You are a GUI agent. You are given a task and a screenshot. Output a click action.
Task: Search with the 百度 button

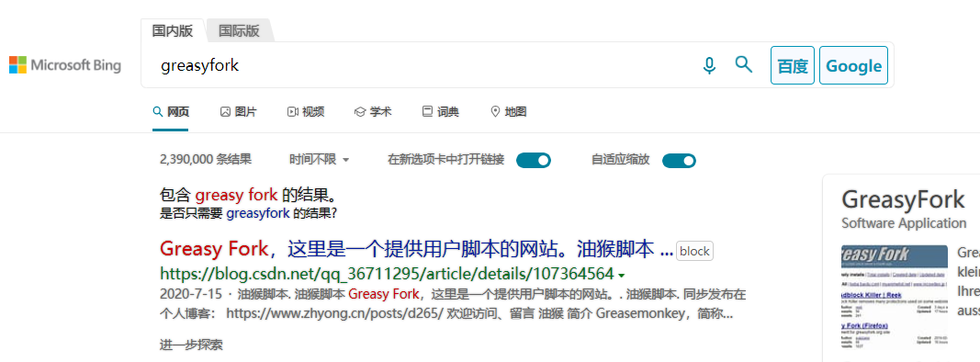(793, 65)
